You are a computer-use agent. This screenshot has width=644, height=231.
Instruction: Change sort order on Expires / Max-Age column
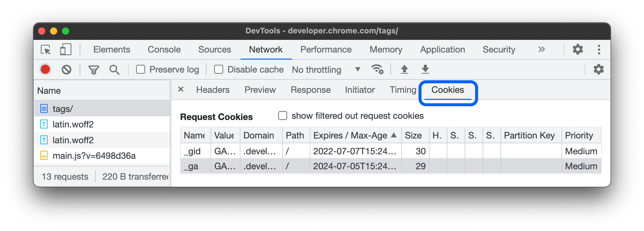click(355, 135)
